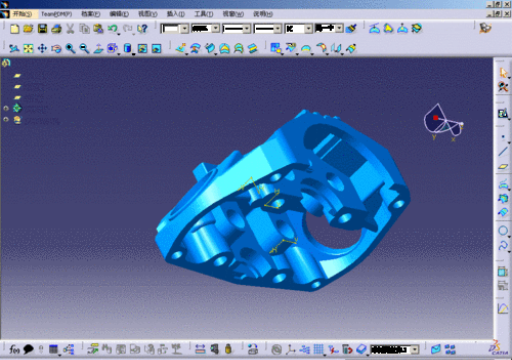Open the 插入(I) Insert menu
This screenshot has width=512, height=360.
pos(176,14)
